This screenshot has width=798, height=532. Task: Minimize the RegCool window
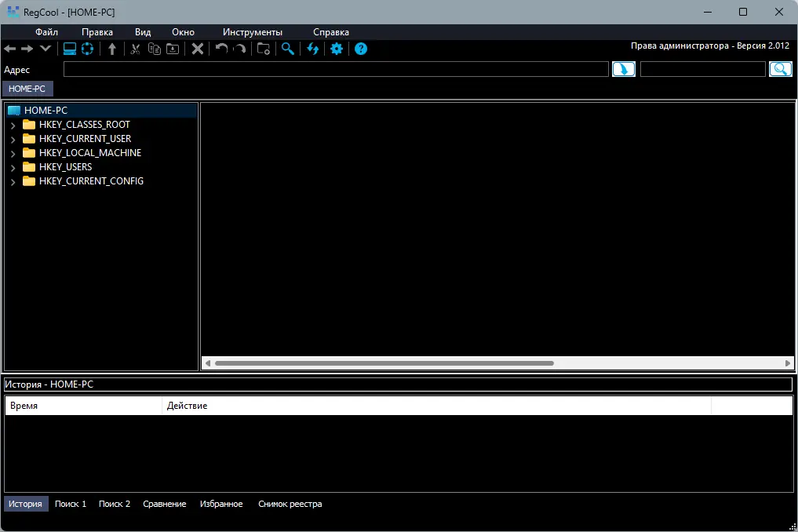[708, 12]
